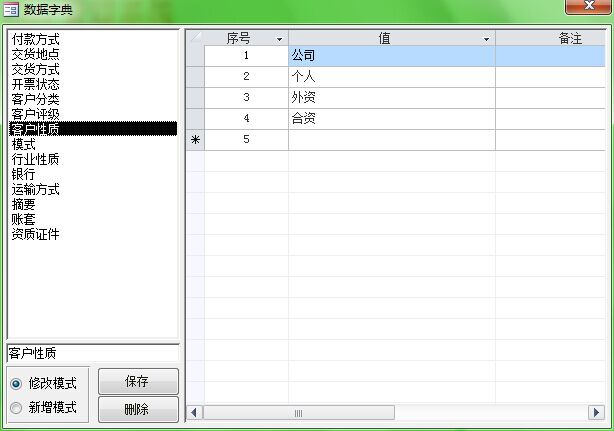This screenshot has width=614, height=431.
Task: Click the 数据字典 window form icon
Action: (11, 9)
